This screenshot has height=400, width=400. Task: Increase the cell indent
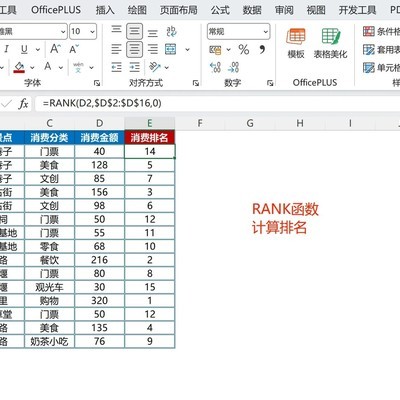click(135, 67)
